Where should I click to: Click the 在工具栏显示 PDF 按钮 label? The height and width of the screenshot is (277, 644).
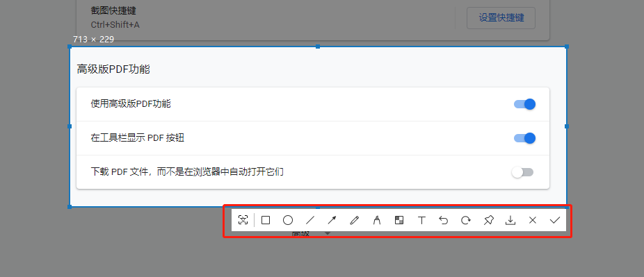pos(137,138)
